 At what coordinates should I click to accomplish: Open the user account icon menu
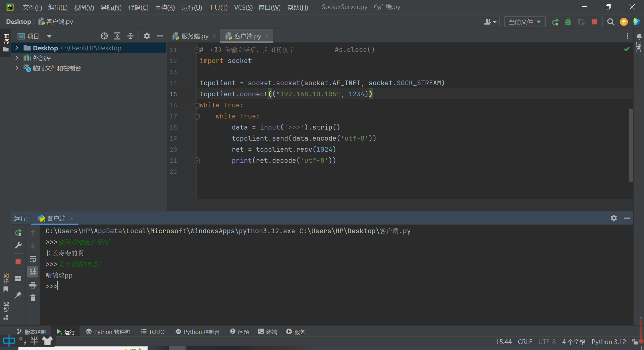click(x=490, y=22)
